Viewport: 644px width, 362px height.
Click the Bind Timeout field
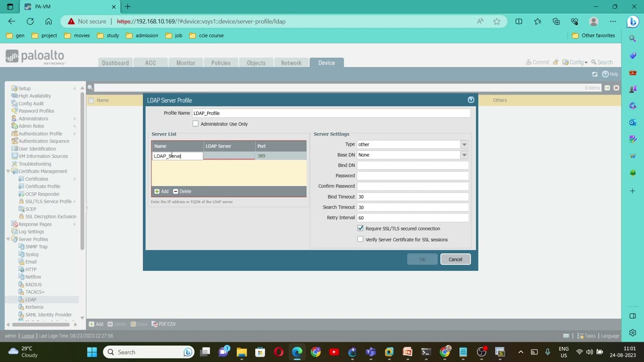(x=413, y=197)
